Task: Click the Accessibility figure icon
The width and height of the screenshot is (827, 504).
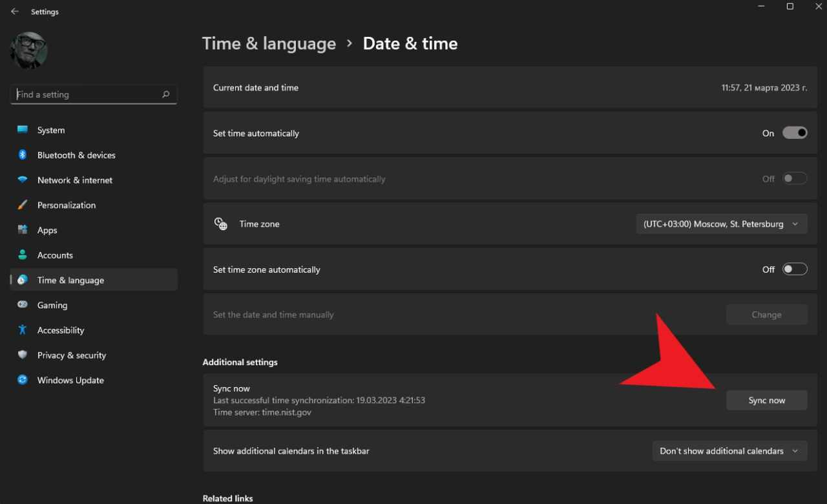Action: 23,330
